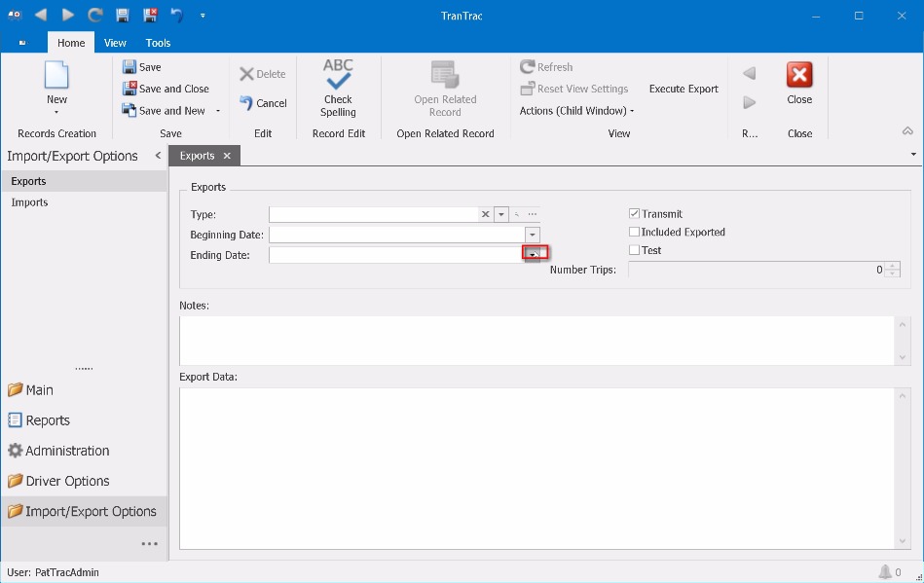
Task: Click inside the Notes text area
Action: click(536, 339)
